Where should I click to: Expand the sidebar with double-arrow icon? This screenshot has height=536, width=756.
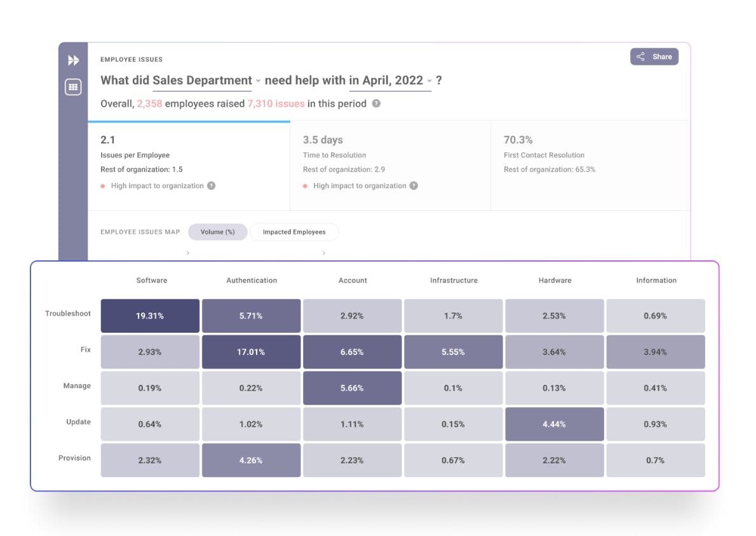(x=74, y=60)
